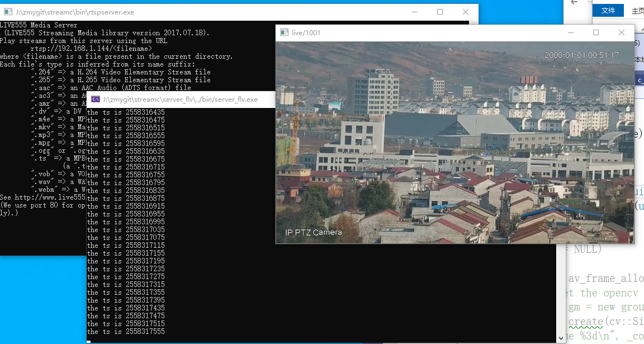Click the server_flv.exe title bar path
The height and width of the screenshot is (344, 644).
181,100
